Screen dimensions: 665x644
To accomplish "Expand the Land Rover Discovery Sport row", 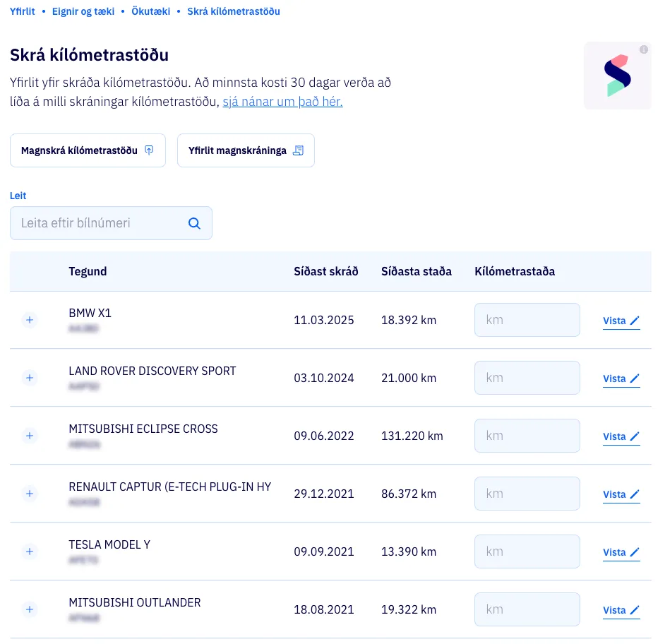I will (x=30, y=378).
